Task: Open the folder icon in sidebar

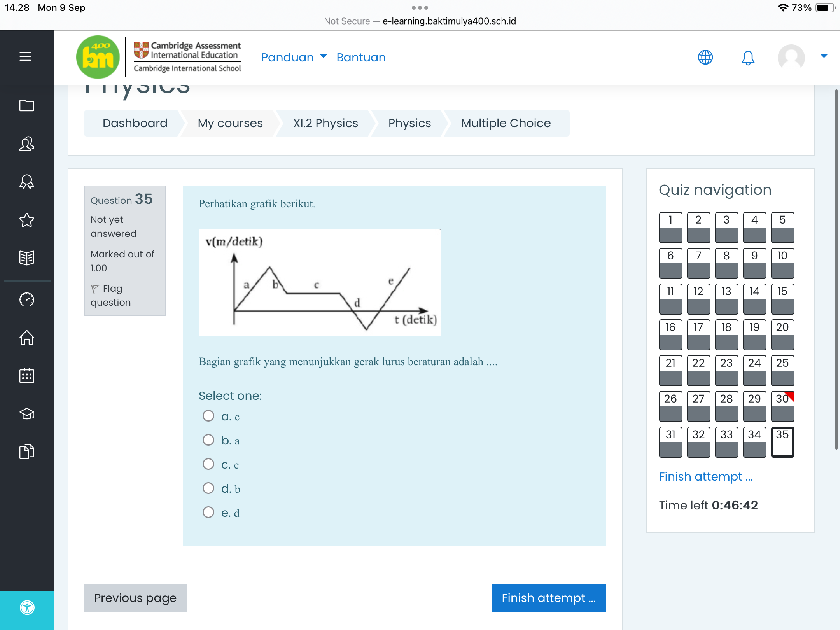Action: pyautogui.click(x=27, y=105)
